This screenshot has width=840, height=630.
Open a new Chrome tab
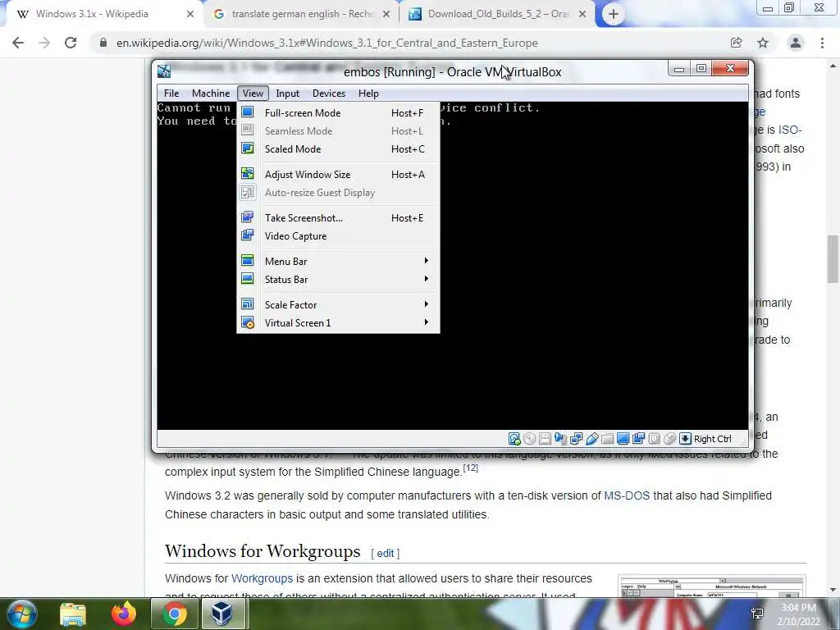click(614, 14)
